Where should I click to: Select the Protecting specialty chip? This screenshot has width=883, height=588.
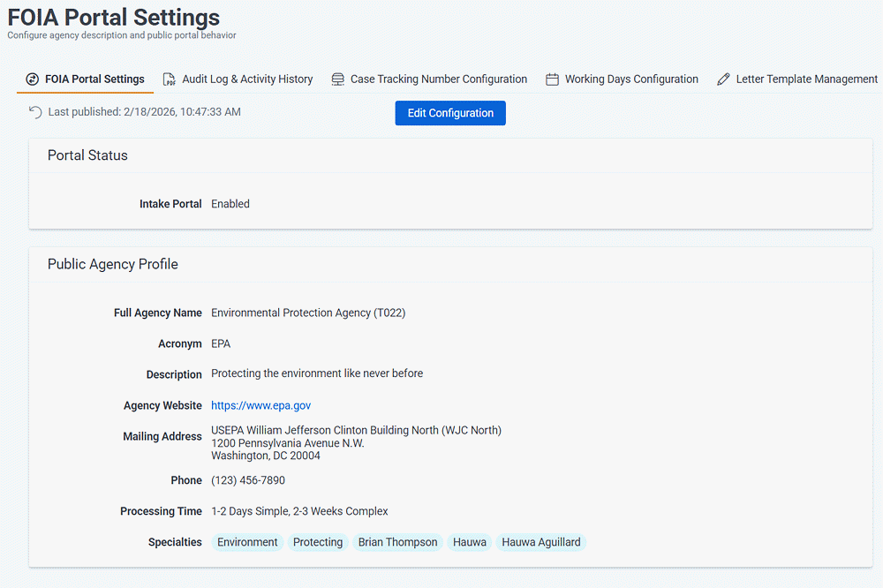318,541
